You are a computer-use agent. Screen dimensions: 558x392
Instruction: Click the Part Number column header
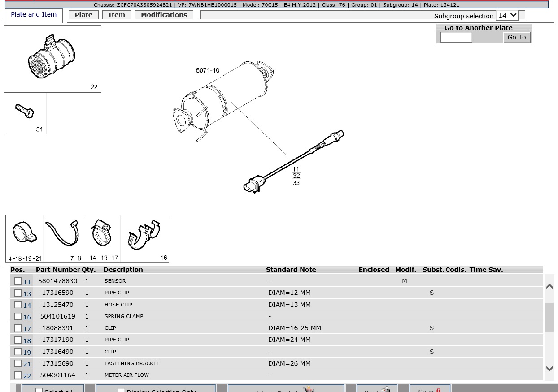pos(58,270)
